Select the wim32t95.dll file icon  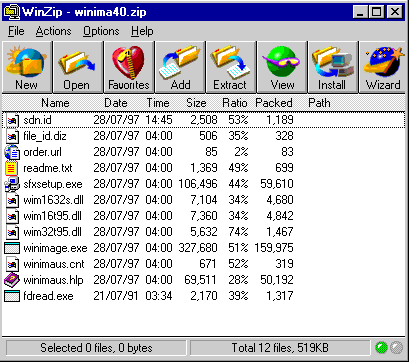[12, 232]
